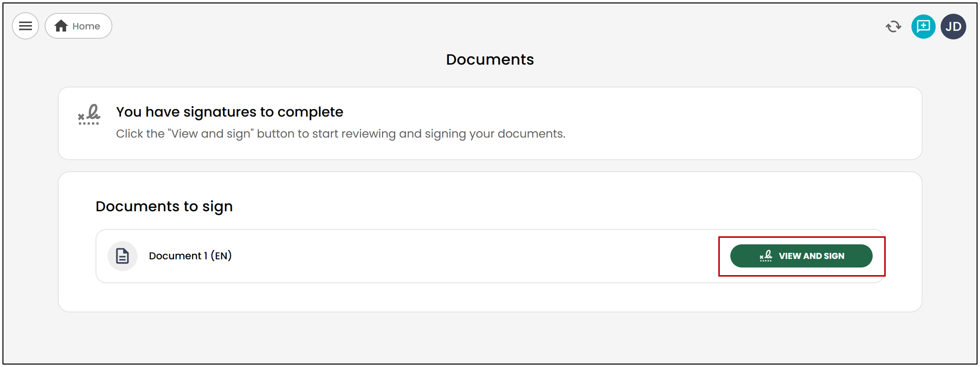Click the Documents to sign heading
This screenshot has width=980, height=367.
[164, 206]
